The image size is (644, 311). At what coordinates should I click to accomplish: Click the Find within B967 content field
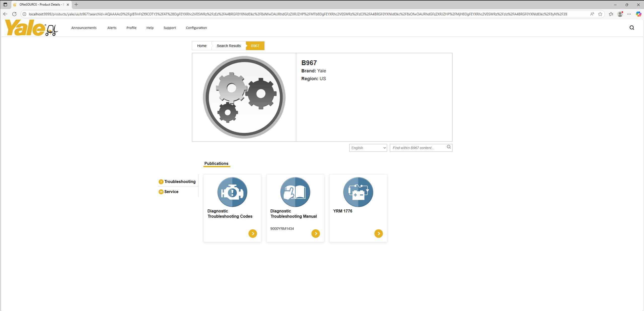point(418,148)
